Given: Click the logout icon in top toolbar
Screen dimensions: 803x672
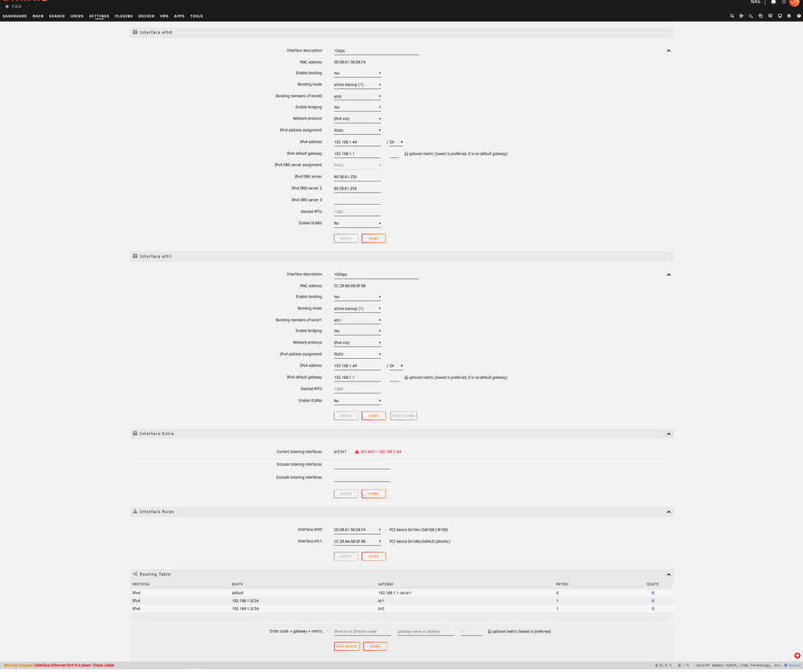Looking at the screenshot, I should point(741,16).
